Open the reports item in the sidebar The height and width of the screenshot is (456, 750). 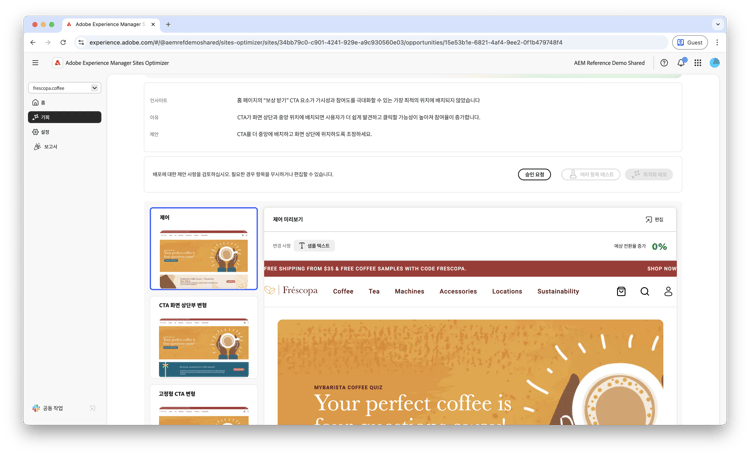tap(64, 147)
